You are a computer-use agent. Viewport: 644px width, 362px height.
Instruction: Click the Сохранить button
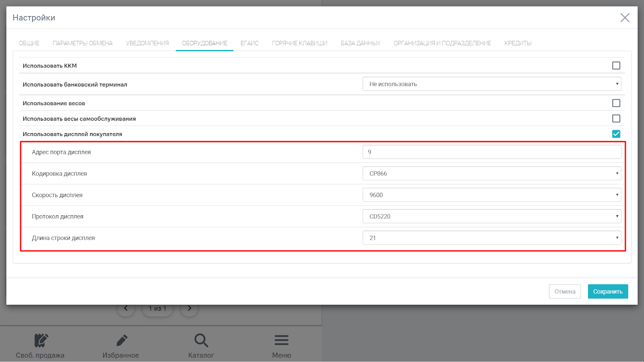tap(608, 292)
